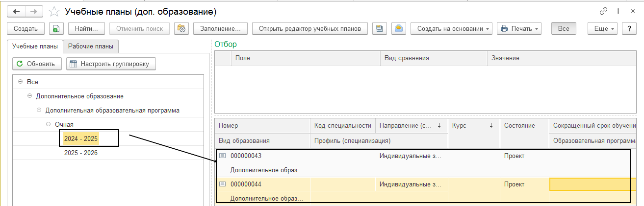Screen dimensions: 644x206
Task: Collapse the Все tree node
Action: 20,82
